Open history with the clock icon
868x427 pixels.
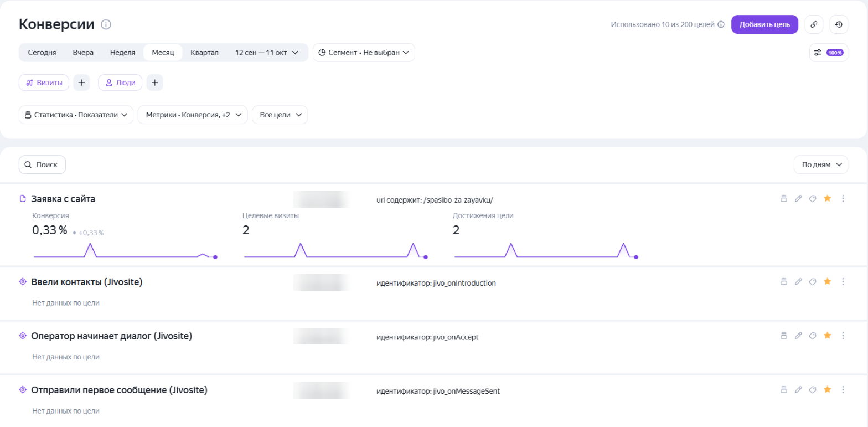(839, 24)
